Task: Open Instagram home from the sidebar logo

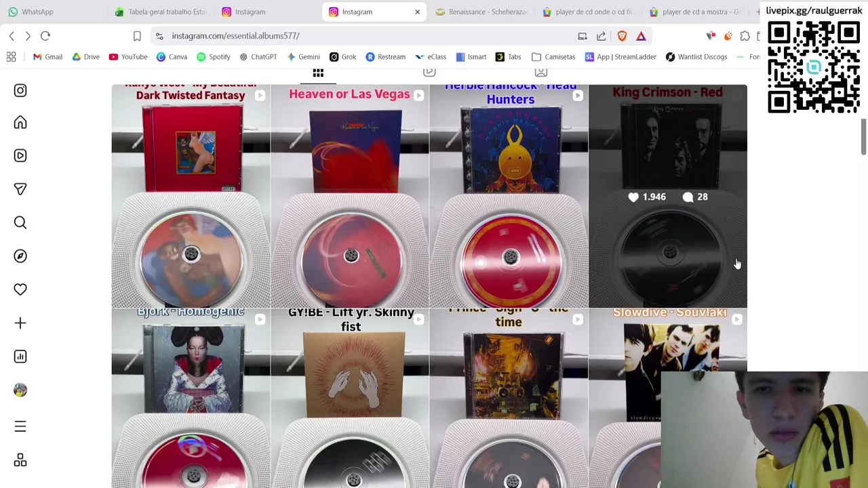Action: 20,90
